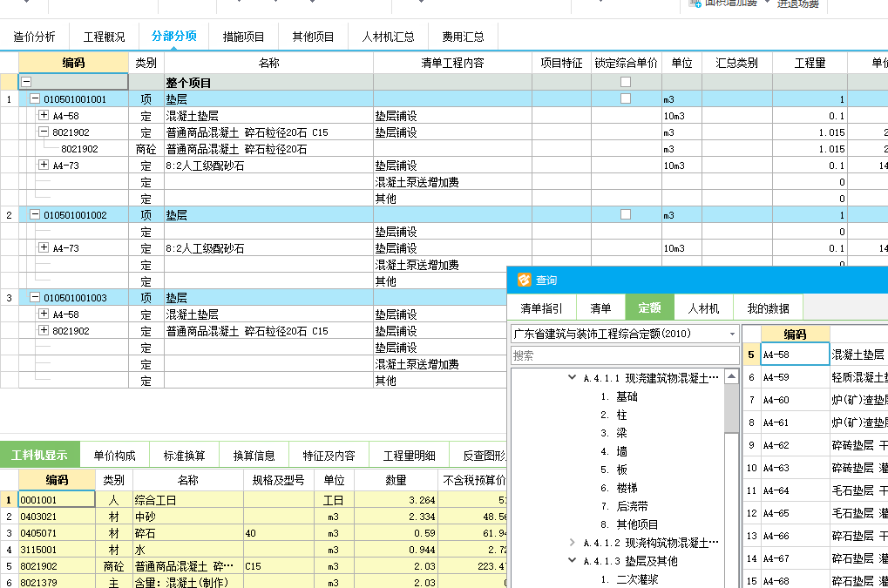This screenshot has height=588, width=888.
Task: Check 锁定综合单价 for item 010501001002
Action: tap(626, 214)
